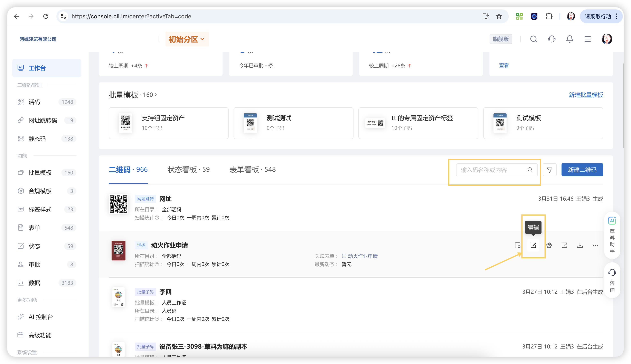
Task: Click the preview icon on 动火作业申请 row
Action: [x=518, y=245]
